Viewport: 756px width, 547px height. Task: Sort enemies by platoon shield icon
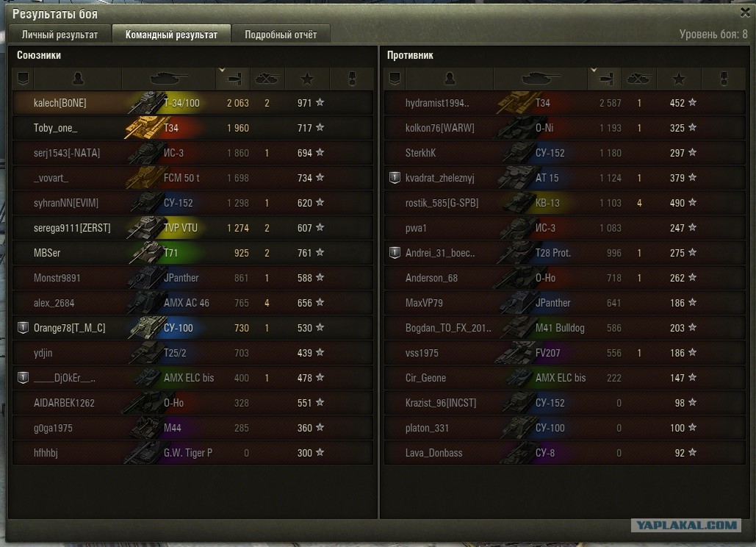395,78
